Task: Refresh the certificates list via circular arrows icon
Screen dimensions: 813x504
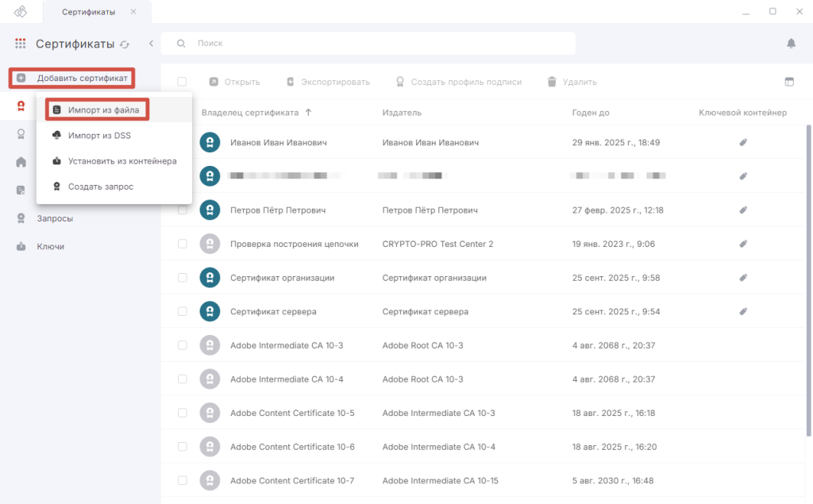Action: [x=125, y=44]
